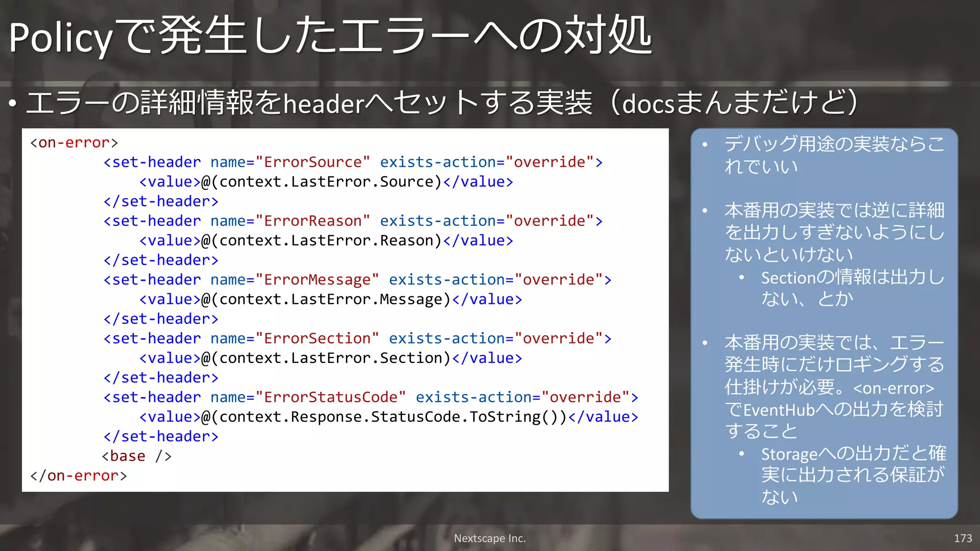Screen dimensions: 980x551
Task: Click the note 'デバッグ用途の実装ならこれでいい'
Action: 834,155
